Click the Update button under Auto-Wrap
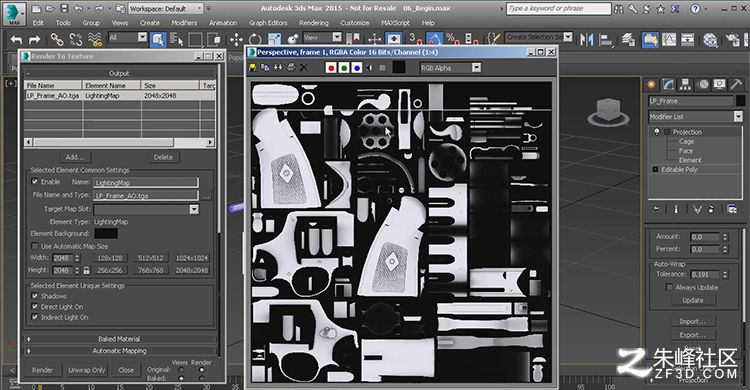The image size is (750, 390). click(693, 300)
